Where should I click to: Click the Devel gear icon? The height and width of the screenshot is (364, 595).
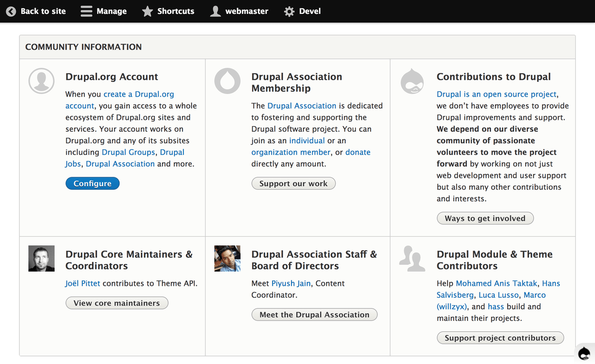289,11
